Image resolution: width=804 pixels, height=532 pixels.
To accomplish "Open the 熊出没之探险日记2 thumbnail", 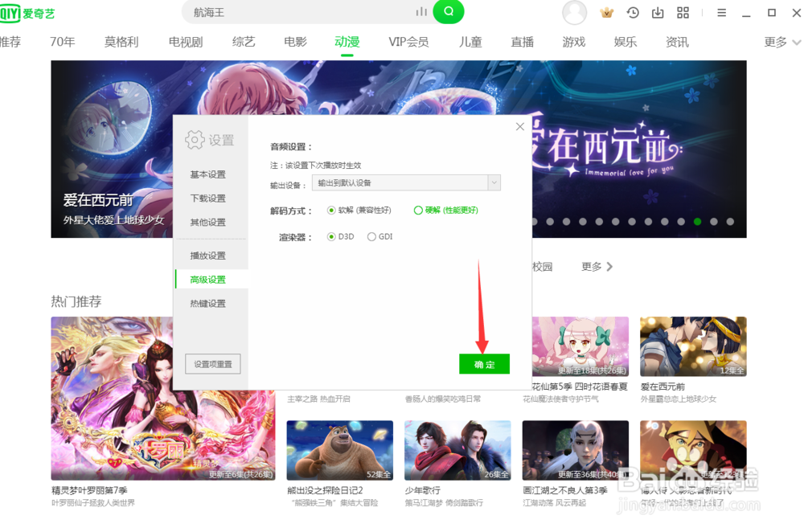I will point(340,451).
